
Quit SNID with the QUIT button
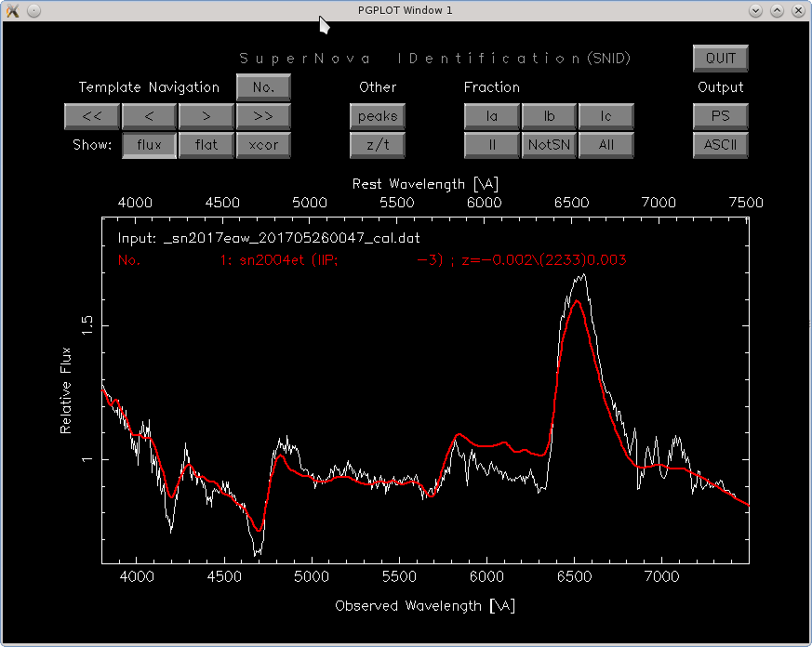[x=721, y=58]
